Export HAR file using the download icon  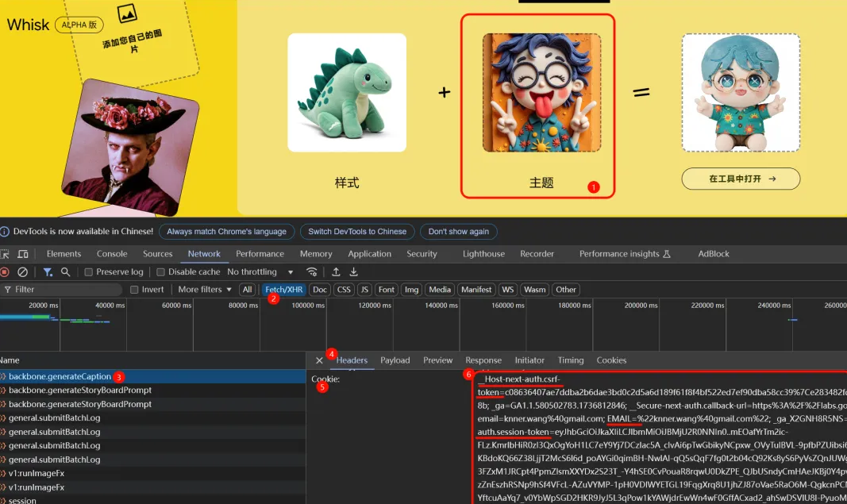[354, 271]
